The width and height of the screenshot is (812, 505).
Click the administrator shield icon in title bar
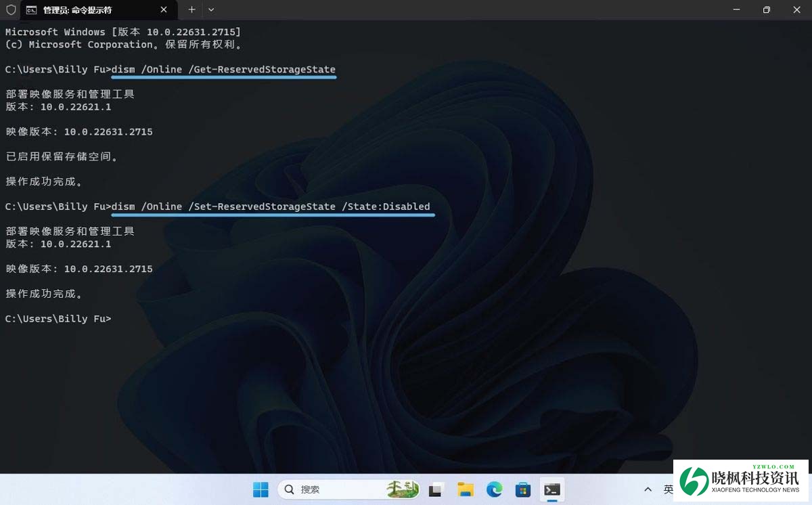coord(11,10)
